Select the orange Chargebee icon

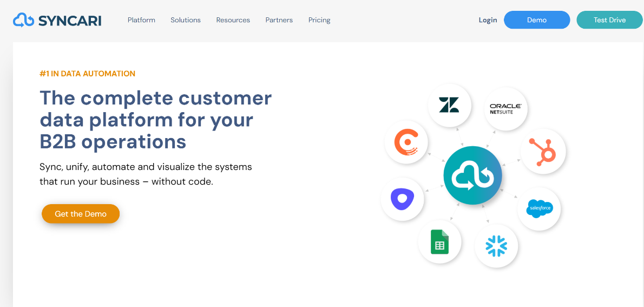pyautogui.click(x=406, y=142)
